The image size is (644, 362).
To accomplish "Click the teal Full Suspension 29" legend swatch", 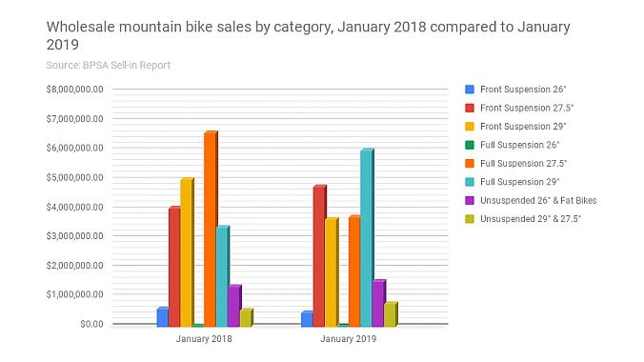I will click(470, 182).
